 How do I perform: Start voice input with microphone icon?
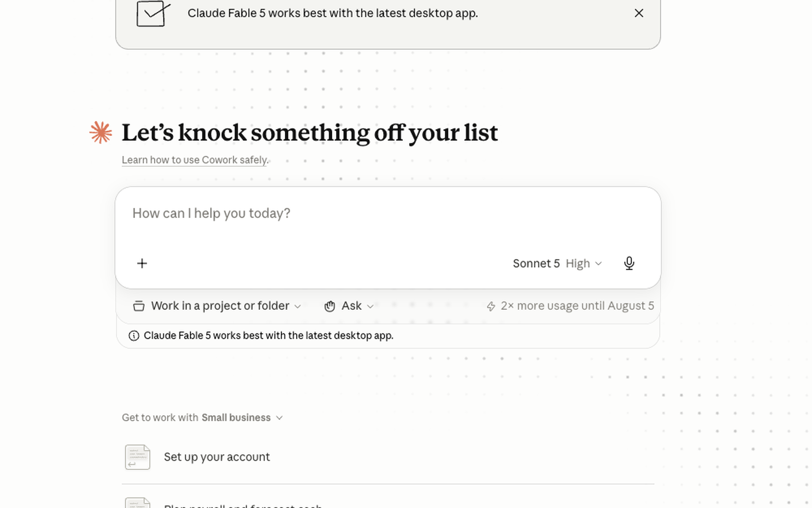coord(629,263)
